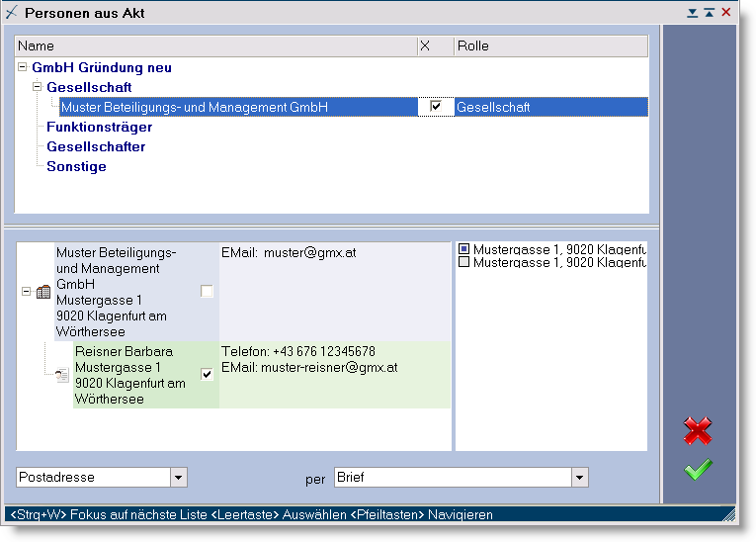
Task: Click the company building icon
Action: click(42, 292)
